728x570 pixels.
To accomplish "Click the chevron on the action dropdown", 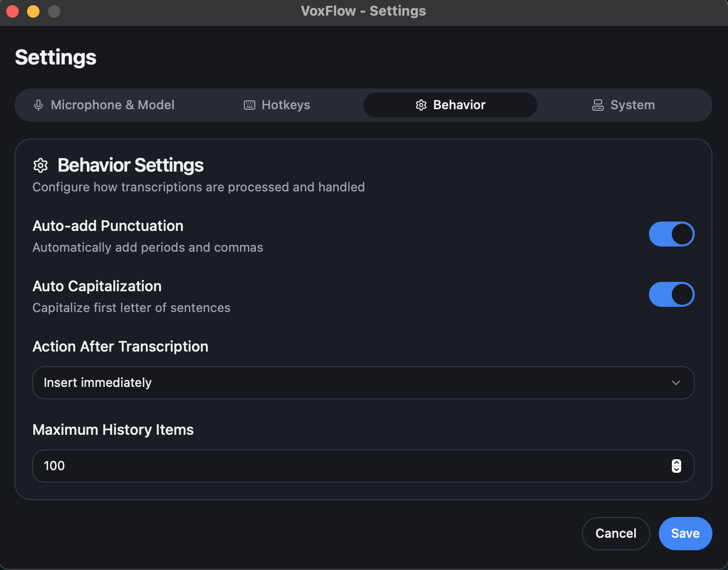I will [675, 383].
